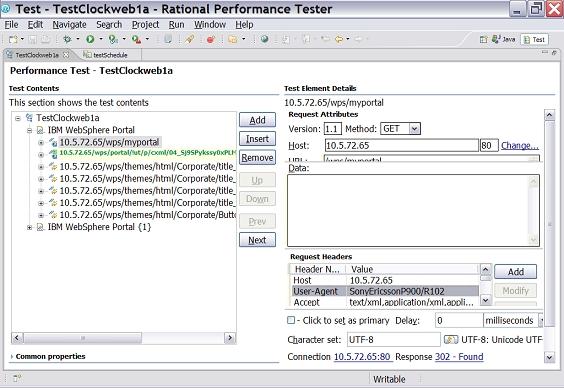This screenshot has height=390, width=564.
Task: Click the New wizard toolbar icon
Action: click(x=13, y=39)
